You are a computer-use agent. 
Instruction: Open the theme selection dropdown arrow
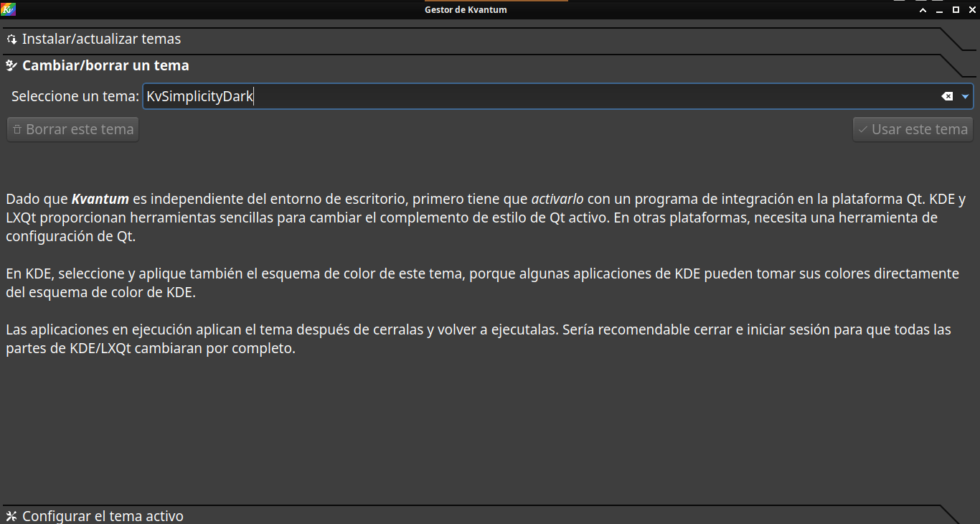point(966,96)
